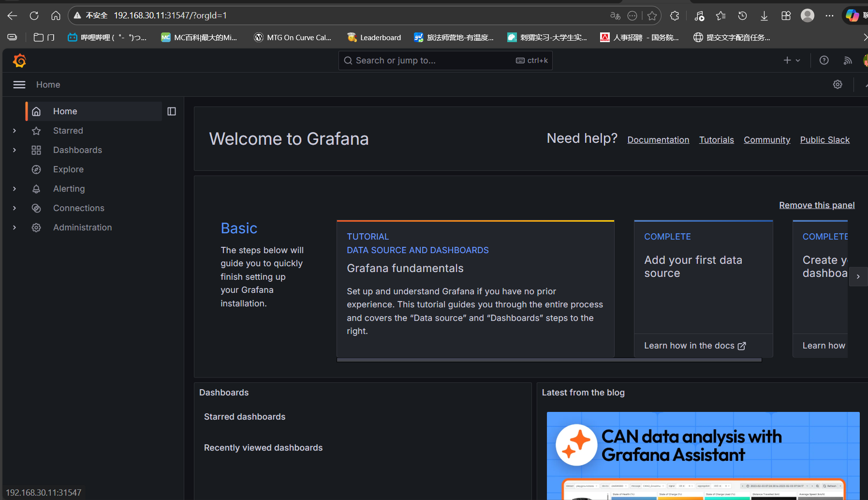Open browser extensions puzzle icon

point(675,15)
